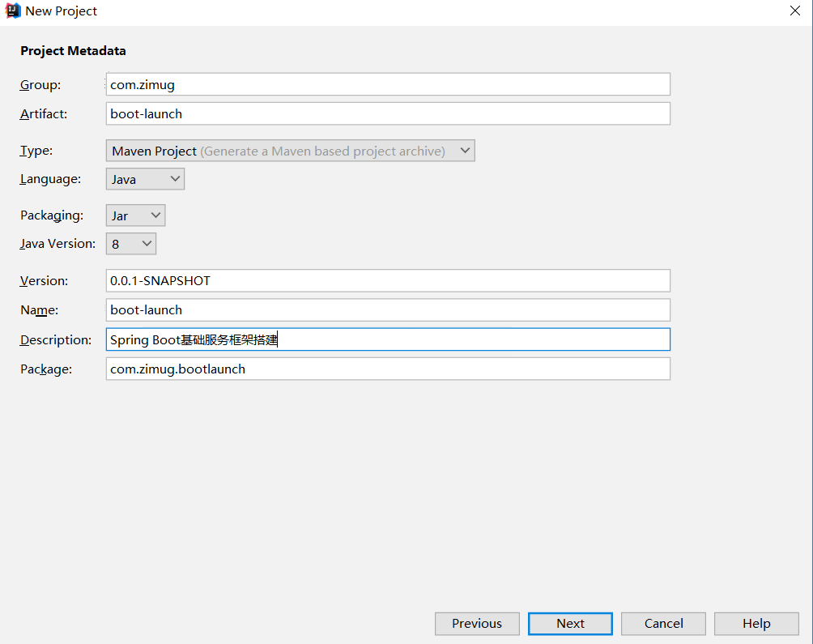The width and height of the screenshot is (813, 644).
Task: Go back with the Previous button
Action: pyautogui.click(x=477, y=623)
